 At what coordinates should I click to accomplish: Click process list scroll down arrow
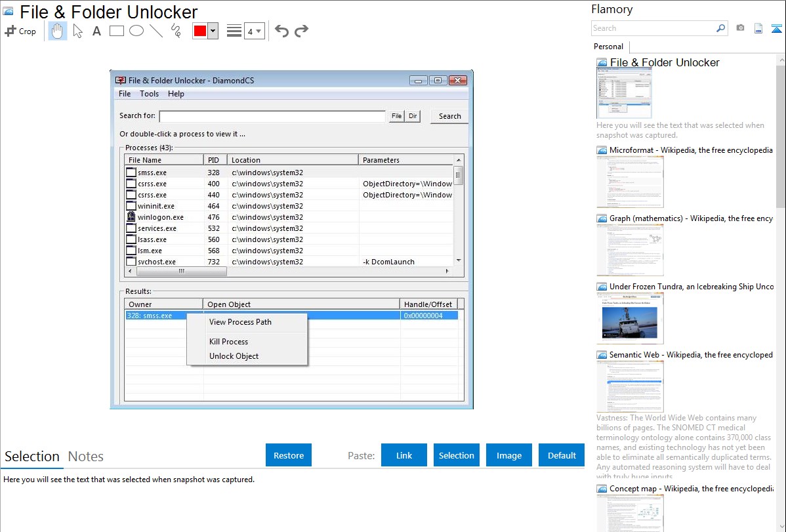click(x=458, y=260)
